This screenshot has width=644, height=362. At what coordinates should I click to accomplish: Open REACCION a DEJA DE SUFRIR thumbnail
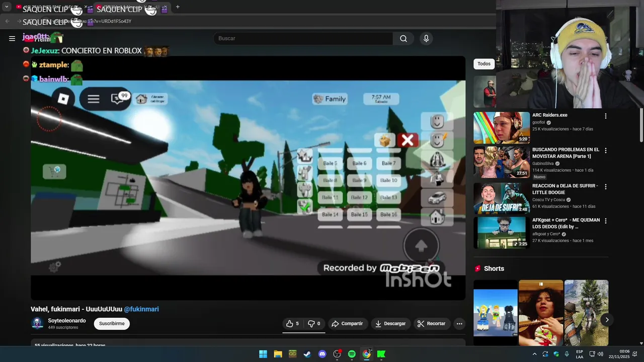[502, 198]
